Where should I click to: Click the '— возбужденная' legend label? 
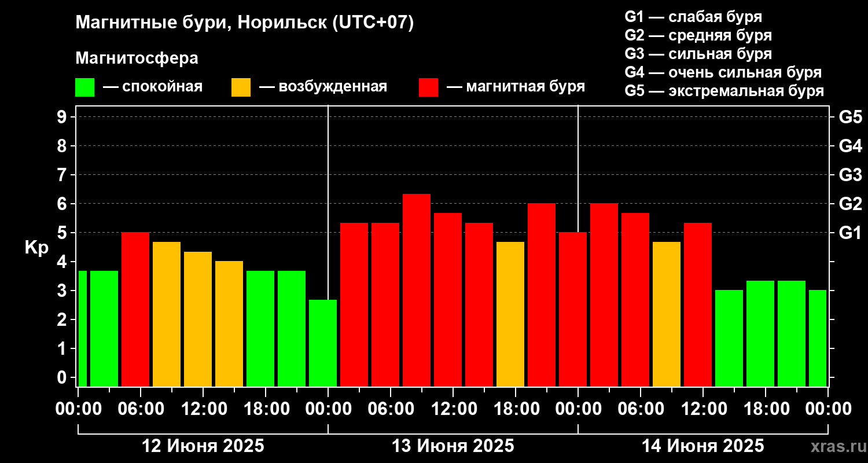coord(323,87)
